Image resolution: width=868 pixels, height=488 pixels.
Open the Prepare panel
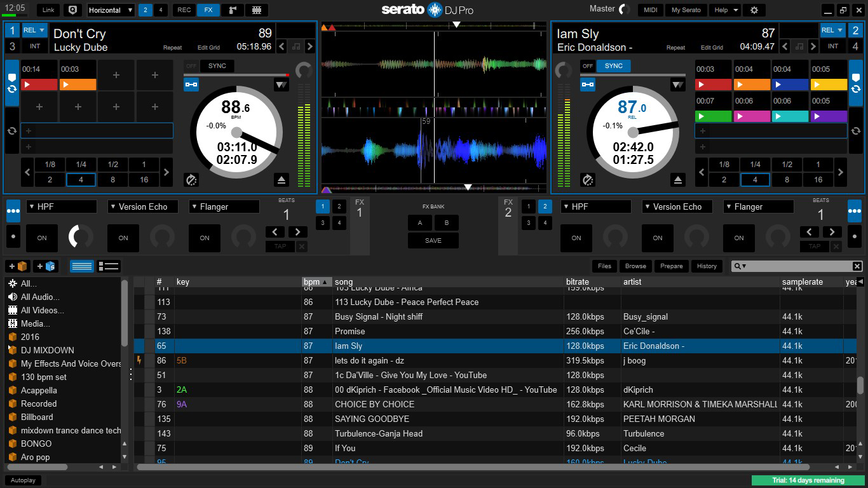[671, 266]
